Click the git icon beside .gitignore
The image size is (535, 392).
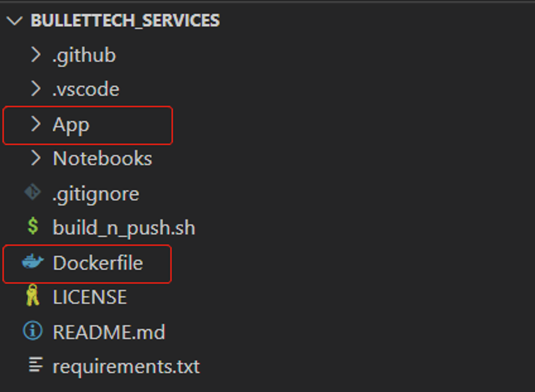pos(33,192)
